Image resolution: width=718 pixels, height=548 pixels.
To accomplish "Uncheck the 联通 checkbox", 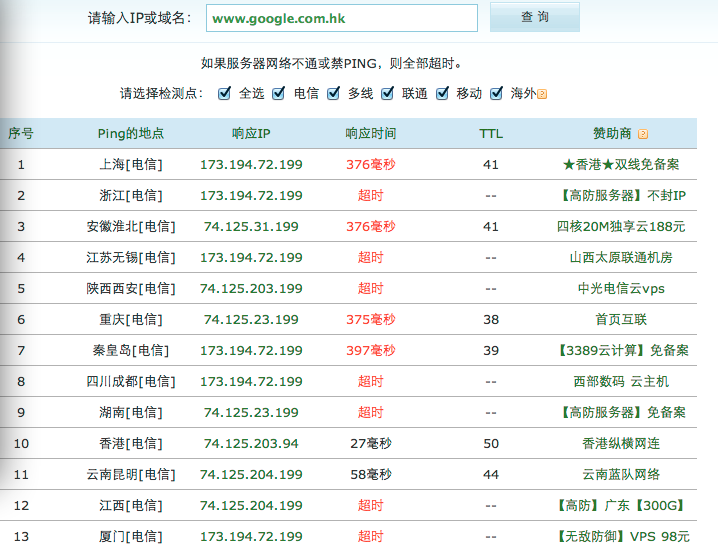I will (x=387, y=93).
